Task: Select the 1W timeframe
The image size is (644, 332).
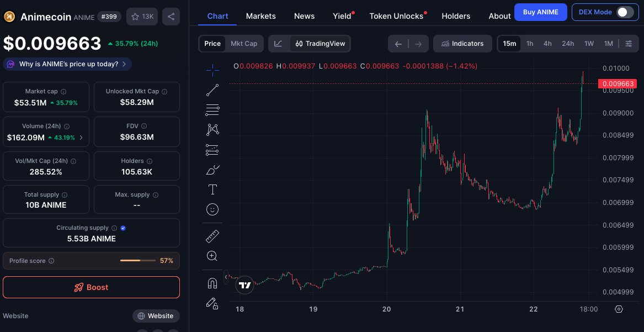Action: click(589, 44)
